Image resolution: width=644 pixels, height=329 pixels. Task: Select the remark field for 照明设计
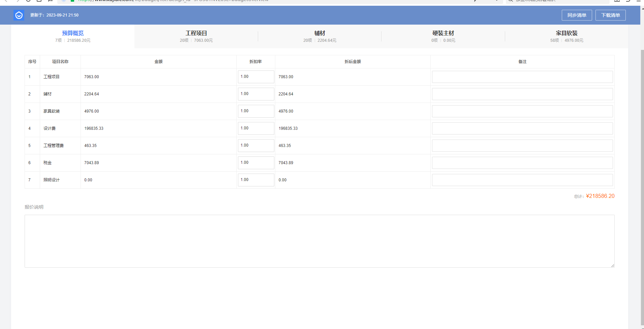pyautogui.click(x=522, y=180)
